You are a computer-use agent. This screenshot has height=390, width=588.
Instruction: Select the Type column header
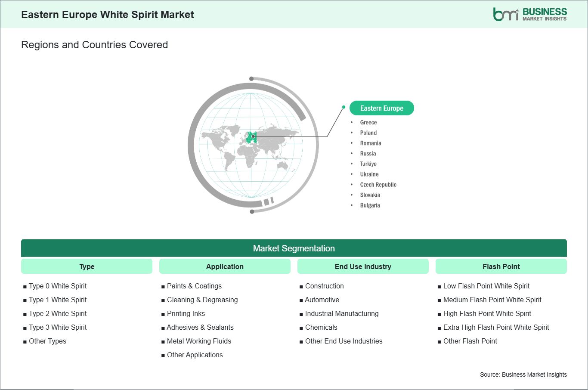[87, 266]
